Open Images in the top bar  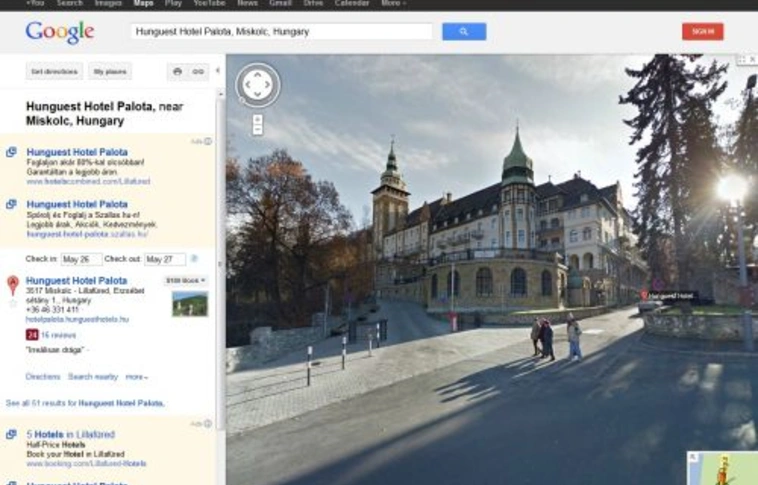(x=108, y=3)
